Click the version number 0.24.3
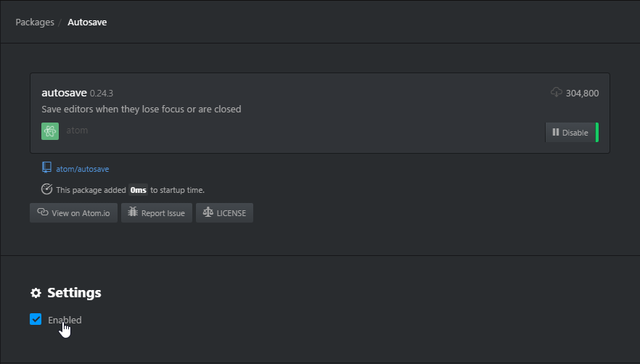 pos(102,94)
